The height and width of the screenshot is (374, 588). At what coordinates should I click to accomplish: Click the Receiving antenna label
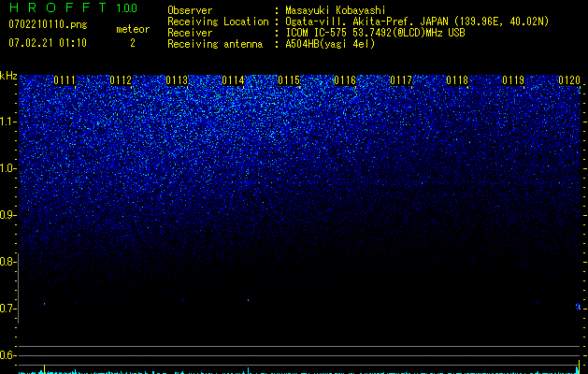pyautogui.click(x=215, y=44)
